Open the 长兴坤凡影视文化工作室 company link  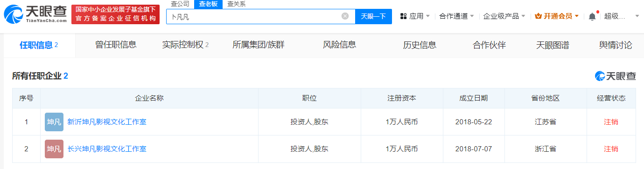pos(107,149)
